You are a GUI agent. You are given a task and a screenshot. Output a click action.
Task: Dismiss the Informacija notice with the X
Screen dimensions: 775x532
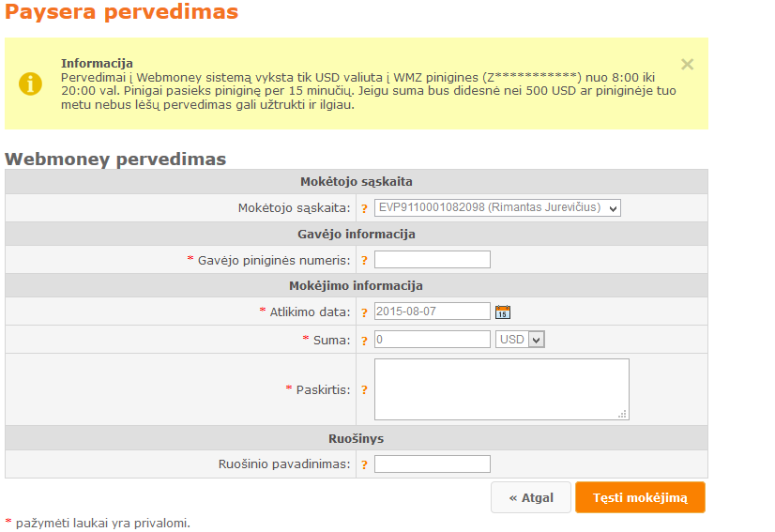click(x=687, y=65)
